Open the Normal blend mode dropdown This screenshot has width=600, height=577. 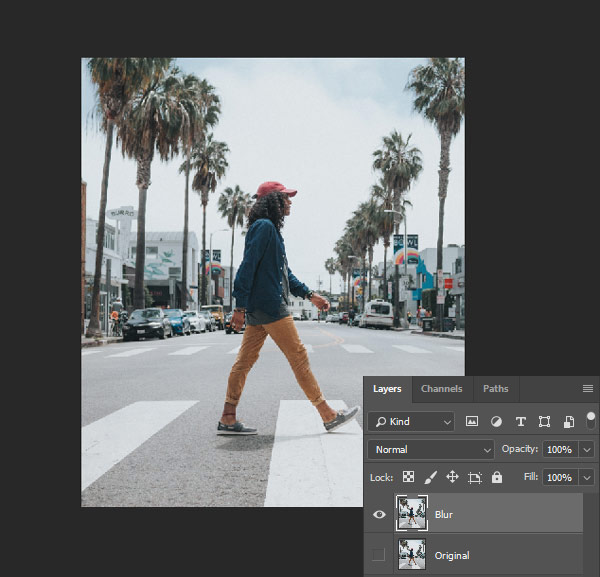pyautogui.click(x=431, y=450)
